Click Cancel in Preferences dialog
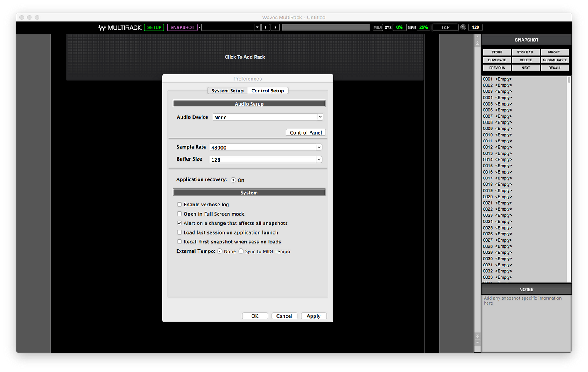 click(x=284, y=316)
